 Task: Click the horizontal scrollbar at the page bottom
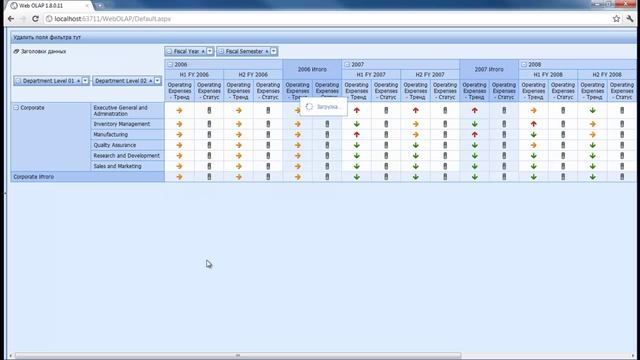[x=238, y=356]
